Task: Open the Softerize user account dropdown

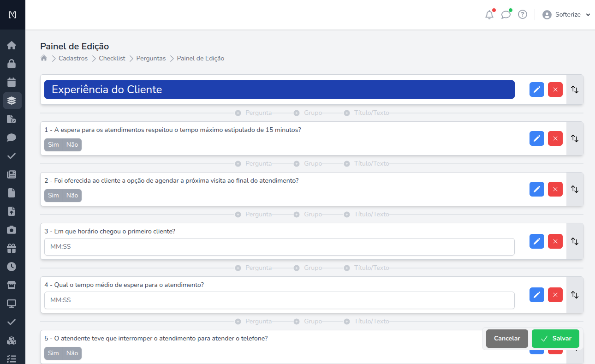Action: pyautogui.click(x=566, y=15)
